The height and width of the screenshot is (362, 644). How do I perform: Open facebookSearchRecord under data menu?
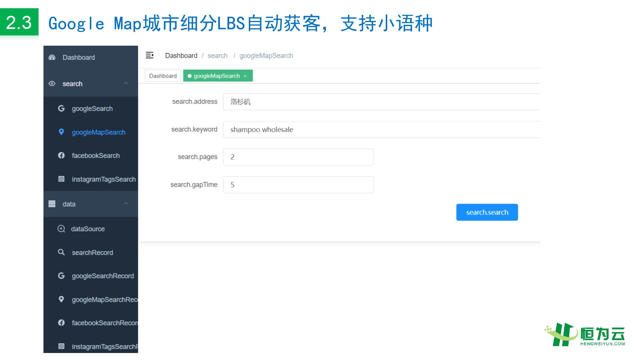point(91,323)
